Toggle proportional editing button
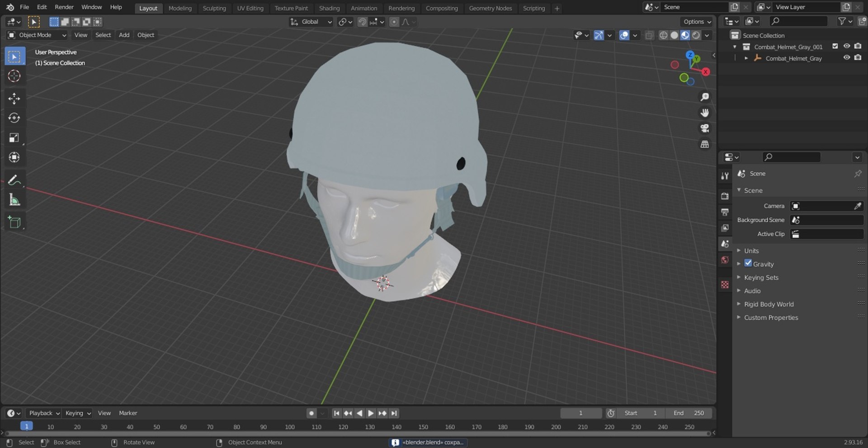Screen dimensions: 868x448 click(x=394, y=22)
